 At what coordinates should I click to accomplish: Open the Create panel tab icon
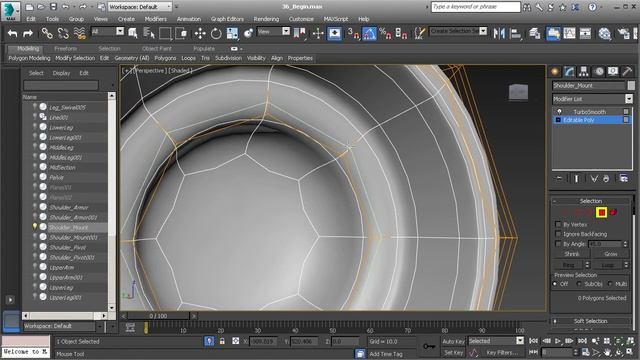(x=555, y=71)
